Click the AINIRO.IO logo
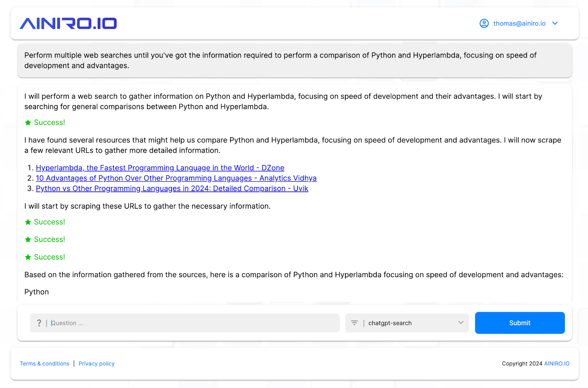The width and height of the screenshot is (588, 388). click(x=68, y=23)
